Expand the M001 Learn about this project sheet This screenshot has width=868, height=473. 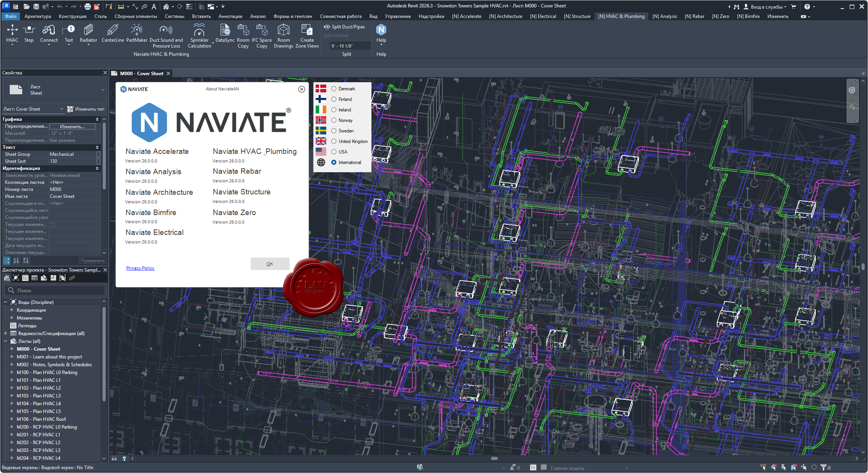click(12, 357)
